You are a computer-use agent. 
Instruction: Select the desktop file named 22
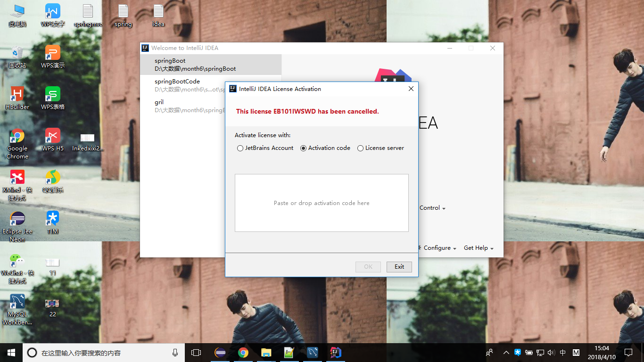tap(53, 307)
